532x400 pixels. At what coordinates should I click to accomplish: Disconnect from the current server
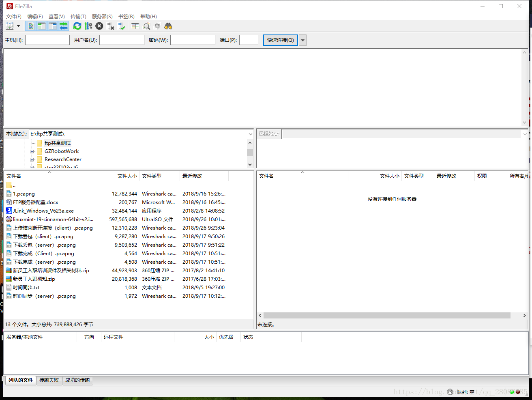pyautogui.click(x=110, y=26)
